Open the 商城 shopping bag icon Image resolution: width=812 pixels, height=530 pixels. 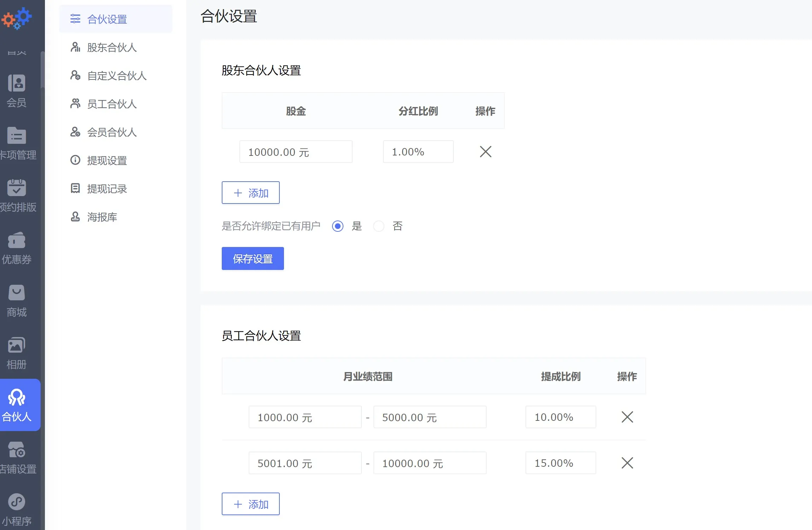click(x=17, y=292)
